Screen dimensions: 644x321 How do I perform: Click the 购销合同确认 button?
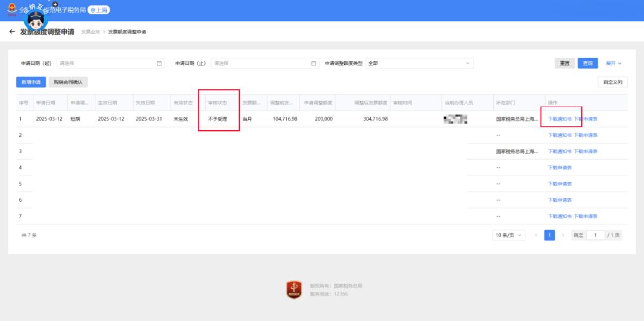click(68, 82)
